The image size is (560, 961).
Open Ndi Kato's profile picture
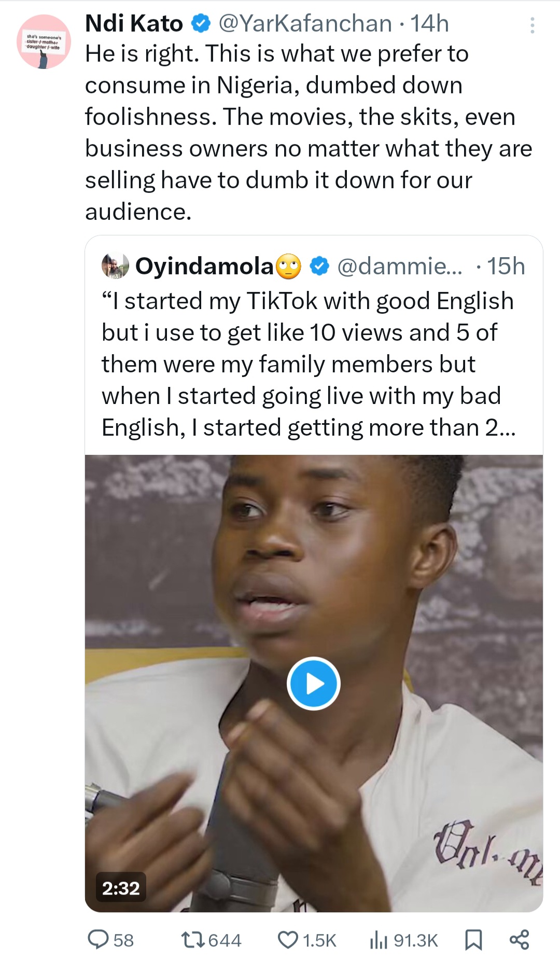(44, 41)
